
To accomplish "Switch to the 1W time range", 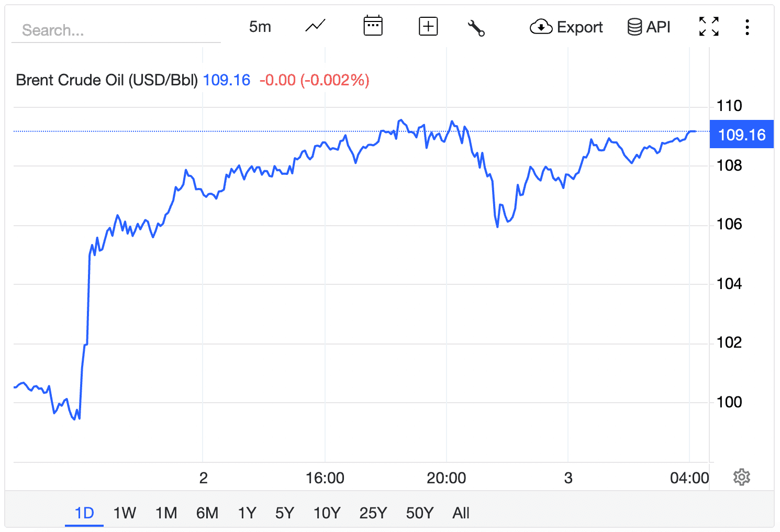I will point(124,513).
